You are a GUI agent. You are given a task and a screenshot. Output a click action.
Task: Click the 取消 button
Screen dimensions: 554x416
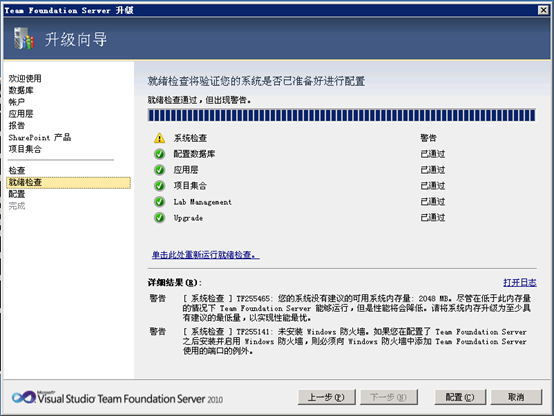(516, 397)
